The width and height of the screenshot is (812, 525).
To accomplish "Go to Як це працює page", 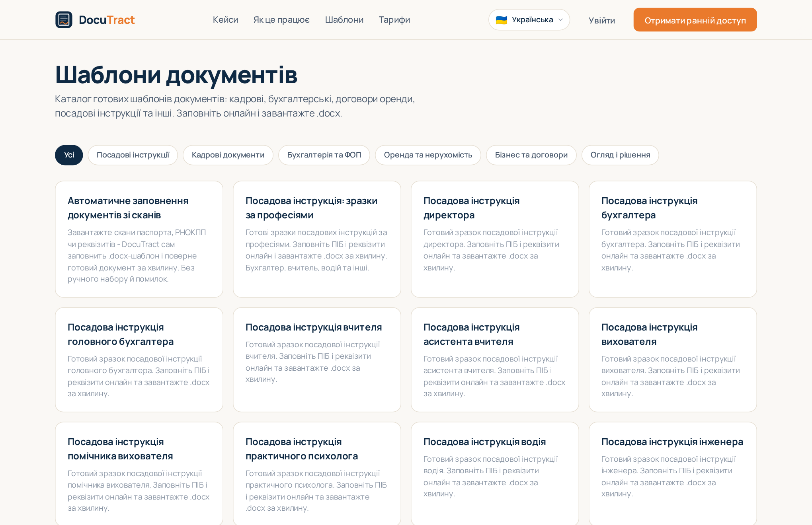I will pos(281,20).
